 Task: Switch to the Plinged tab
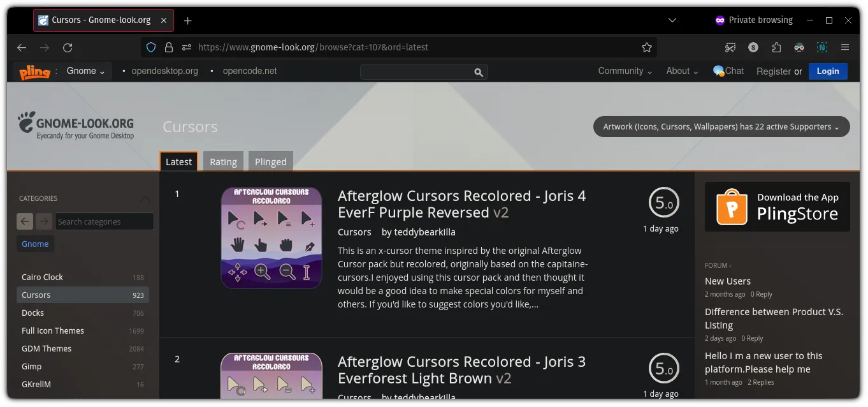click(x=271, y=161)
